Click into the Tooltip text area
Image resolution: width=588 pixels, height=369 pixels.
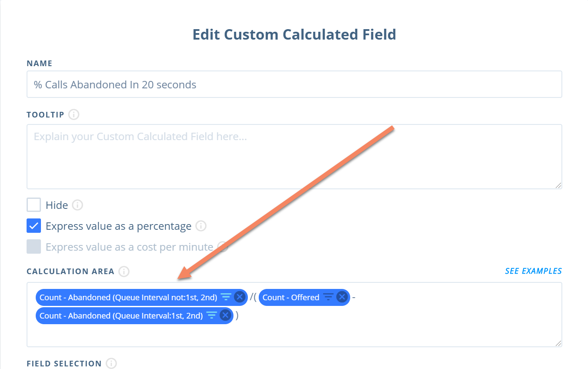(x=294, y=157)
